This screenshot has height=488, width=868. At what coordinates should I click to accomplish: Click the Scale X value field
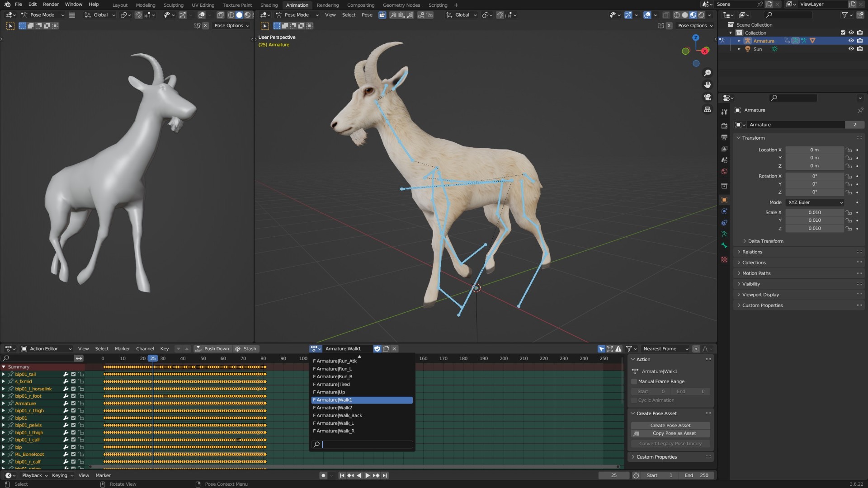[x=814, y=212]
